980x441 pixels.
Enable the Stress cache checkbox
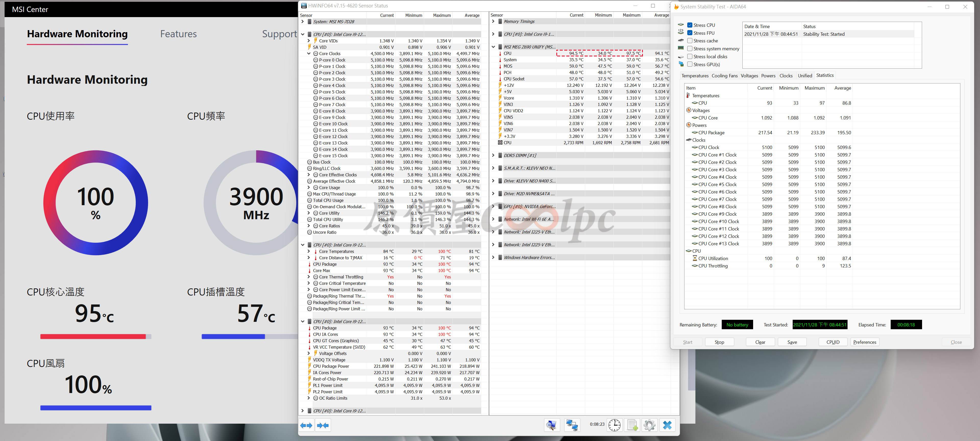(690, 41)
